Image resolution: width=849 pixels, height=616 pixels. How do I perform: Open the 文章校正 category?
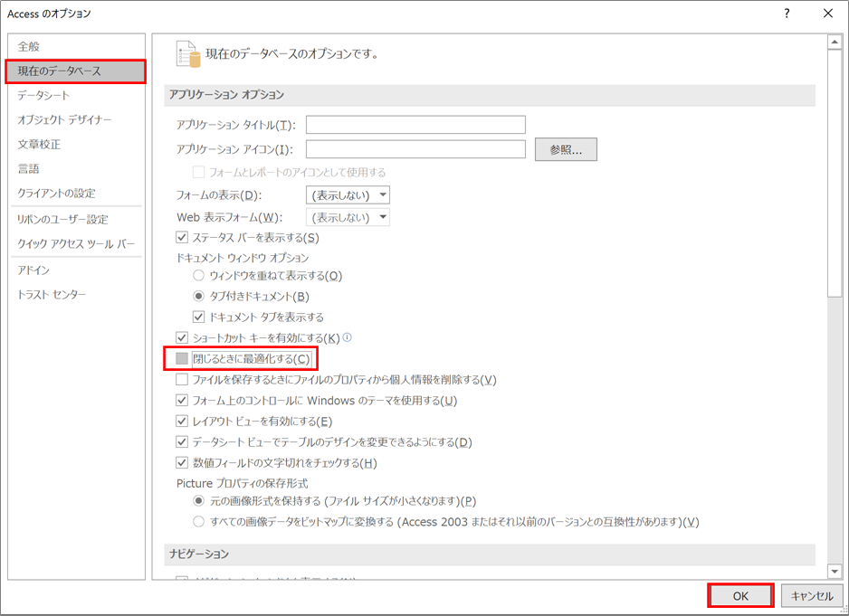click(76, 144)
